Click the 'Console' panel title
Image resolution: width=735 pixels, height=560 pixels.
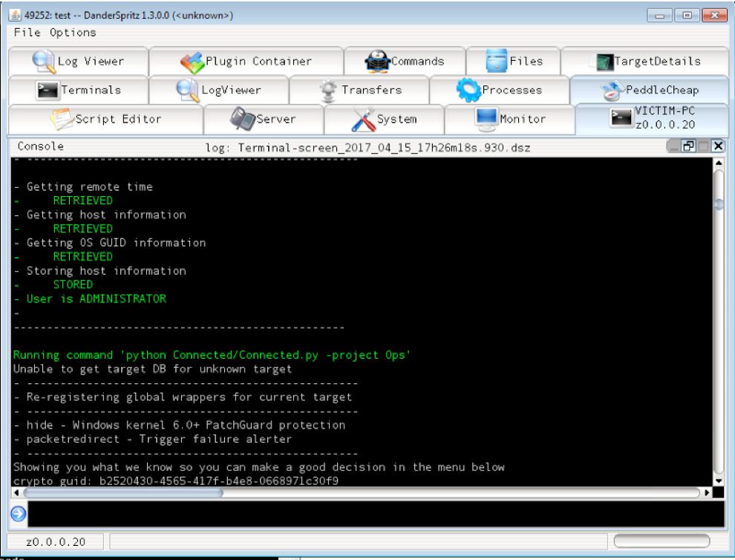[x=41, y=146]
